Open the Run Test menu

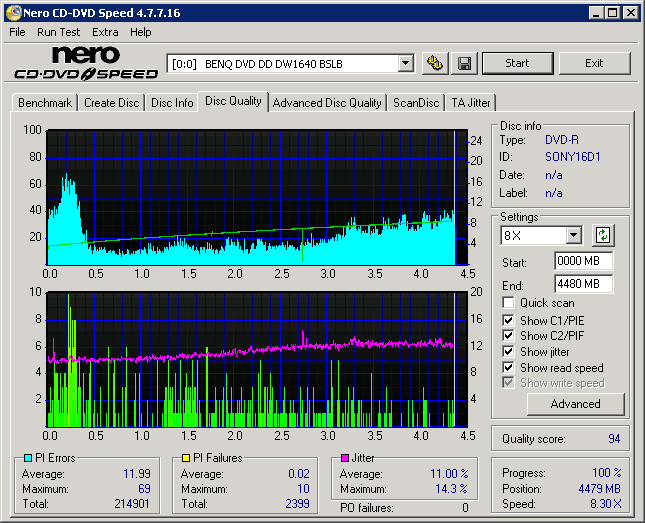(x=59, y=32)
